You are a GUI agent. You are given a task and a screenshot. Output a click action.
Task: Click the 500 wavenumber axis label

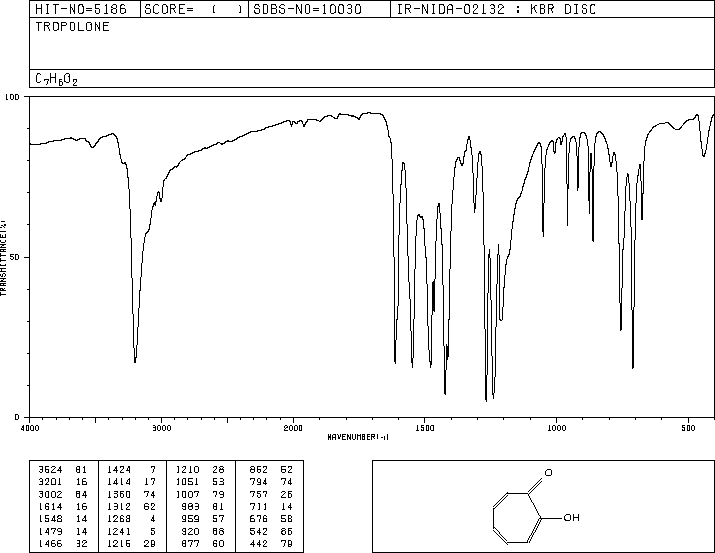click(x=688, y=428)
